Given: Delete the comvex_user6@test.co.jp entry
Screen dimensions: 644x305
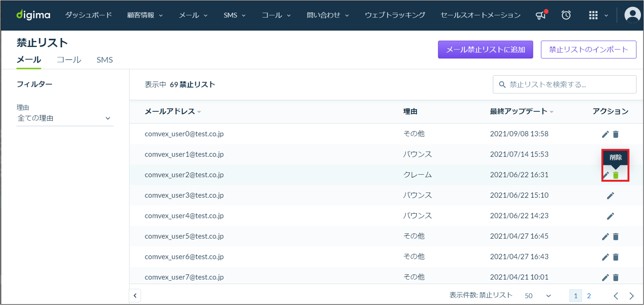Looking at the screenshot, I should [616, 257].
